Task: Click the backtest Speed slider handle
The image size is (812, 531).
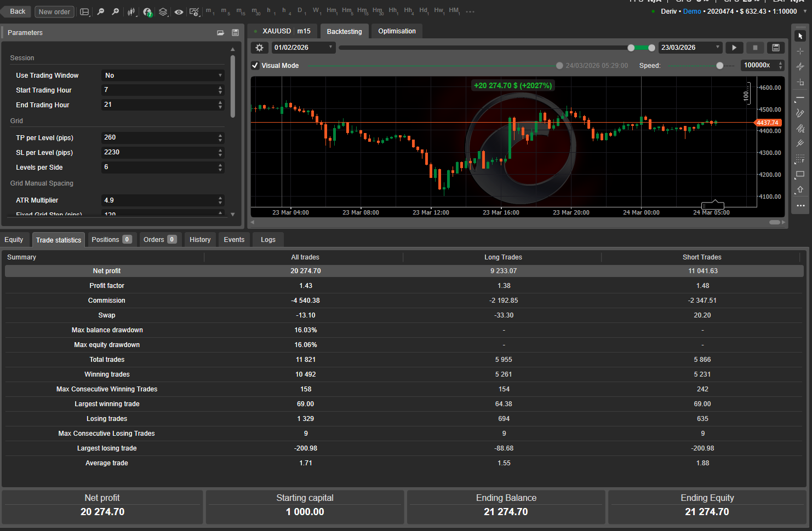Action: [719, 66]
